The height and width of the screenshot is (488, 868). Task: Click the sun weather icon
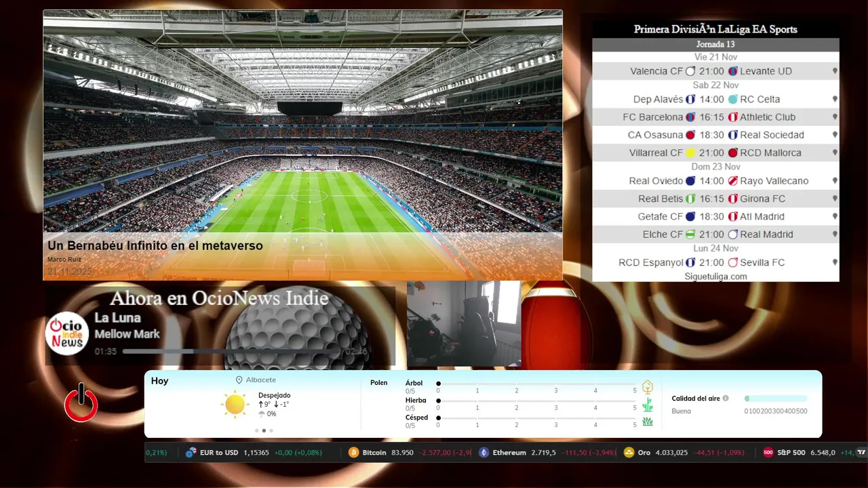pos(235,404)
